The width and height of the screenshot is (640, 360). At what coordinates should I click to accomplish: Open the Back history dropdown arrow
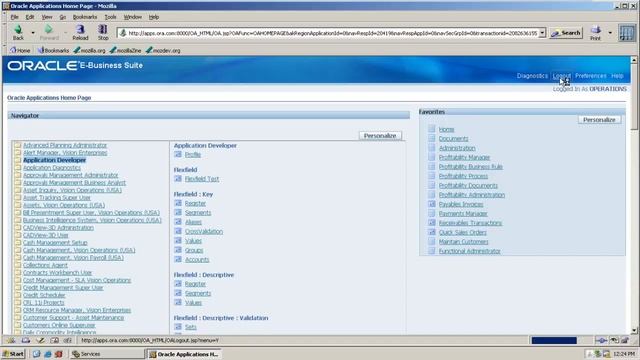pos(33,33)
